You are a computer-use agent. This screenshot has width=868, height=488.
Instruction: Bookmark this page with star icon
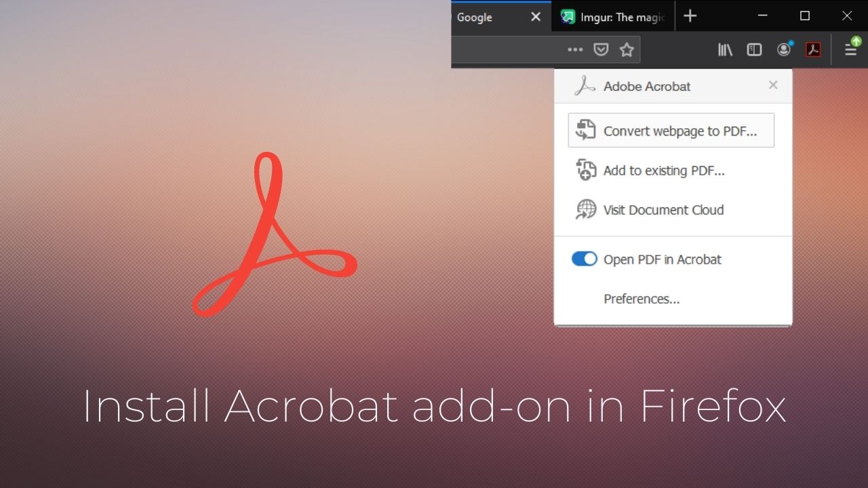click(627, 49)
